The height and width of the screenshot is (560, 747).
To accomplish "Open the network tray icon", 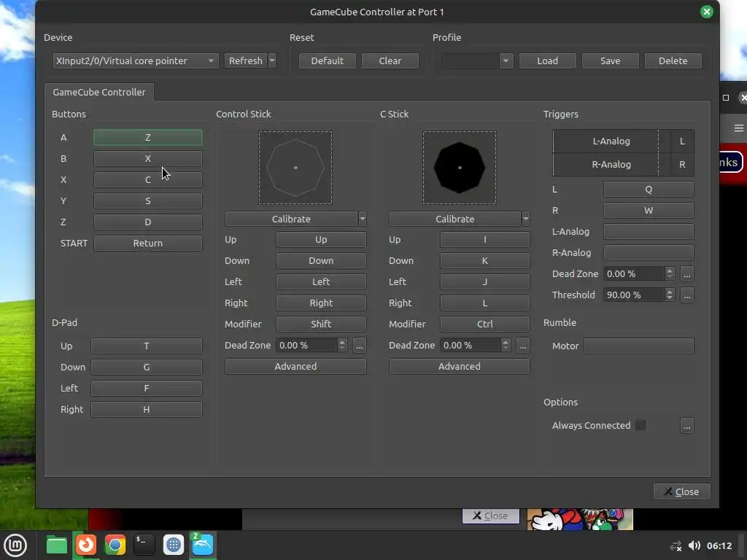I will click(676, 545).
